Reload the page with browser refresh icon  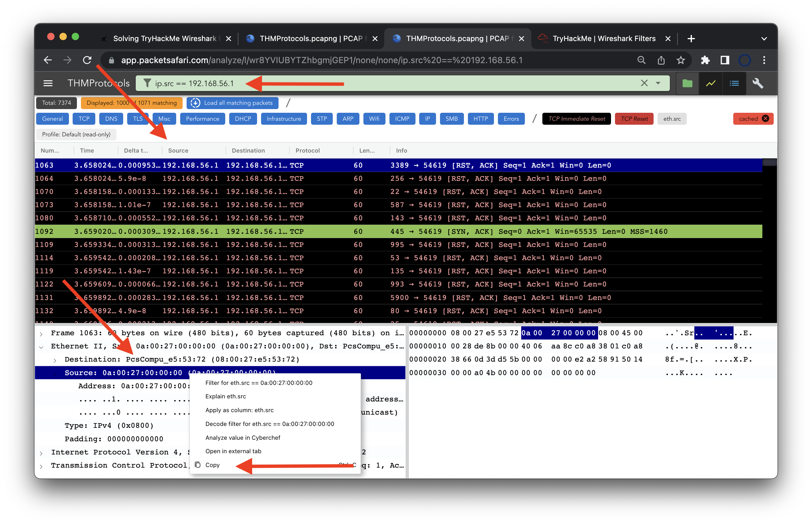tap(87, 60)
